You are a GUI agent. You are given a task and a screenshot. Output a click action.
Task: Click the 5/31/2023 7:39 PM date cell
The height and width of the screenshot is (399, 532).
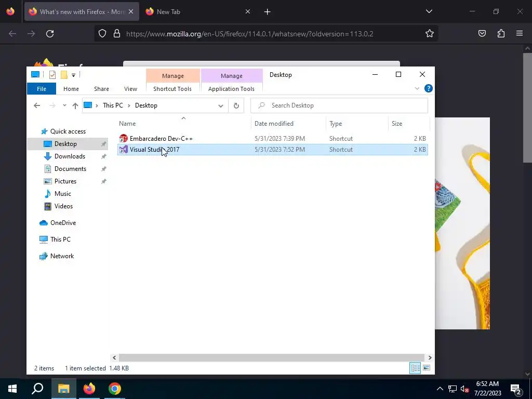tap(280, 138)
